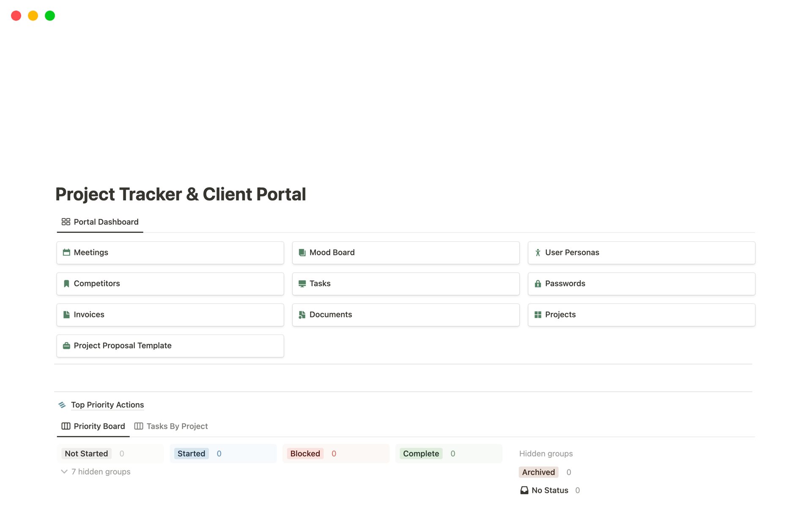Expand the Hidden groups section
This screenshot has height=508, width=812.
(x=546, y=453)
